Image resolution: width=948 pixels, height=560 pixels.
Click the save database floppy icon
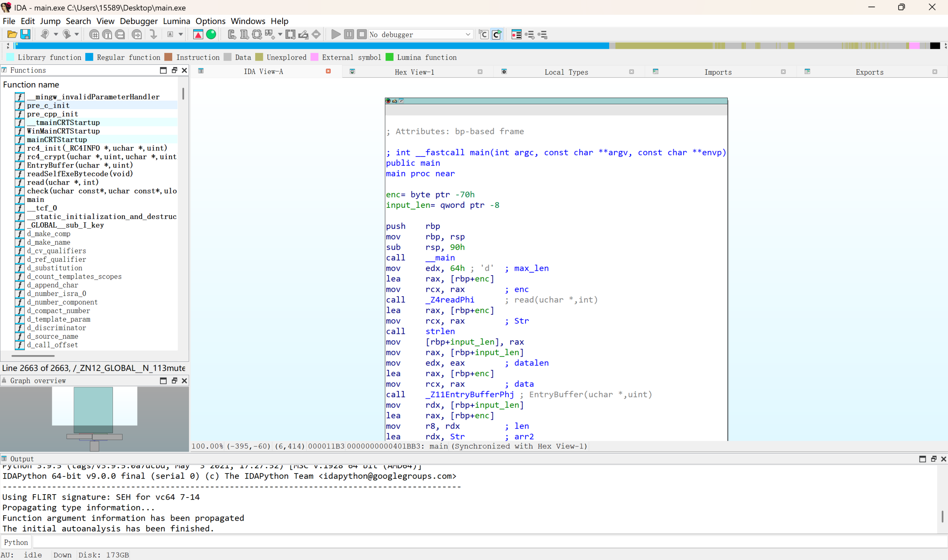[25, 34]
